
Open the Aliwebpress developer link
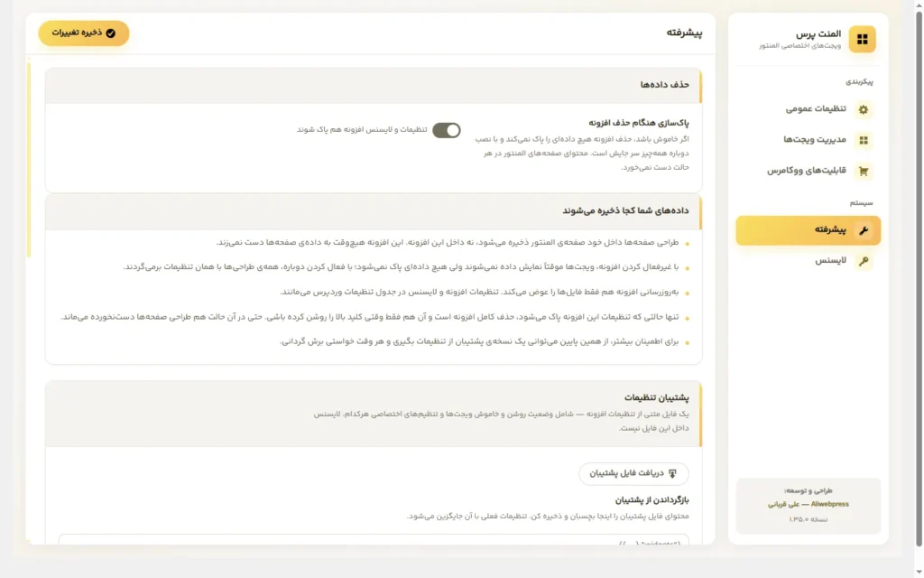pyautogui.click(x=830, y=504)
